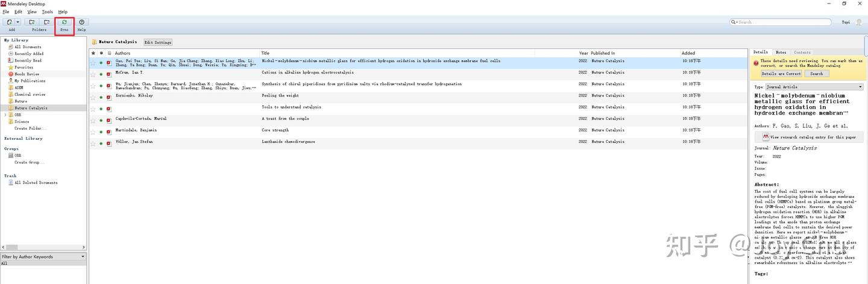Open PDF icon for Wu, Jianjun row
This screenshot has width=868, height=284.
(x=109, y=86)
